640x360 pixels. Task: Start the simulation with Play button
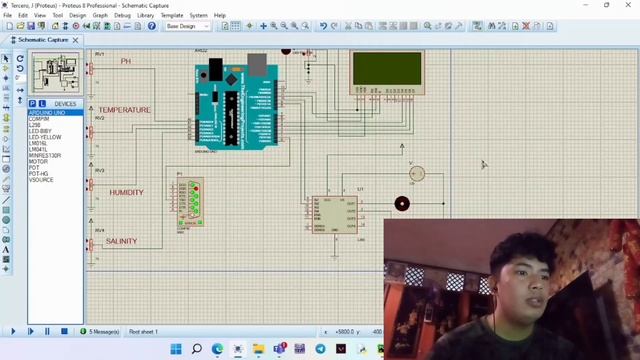[x=13, y=331]
